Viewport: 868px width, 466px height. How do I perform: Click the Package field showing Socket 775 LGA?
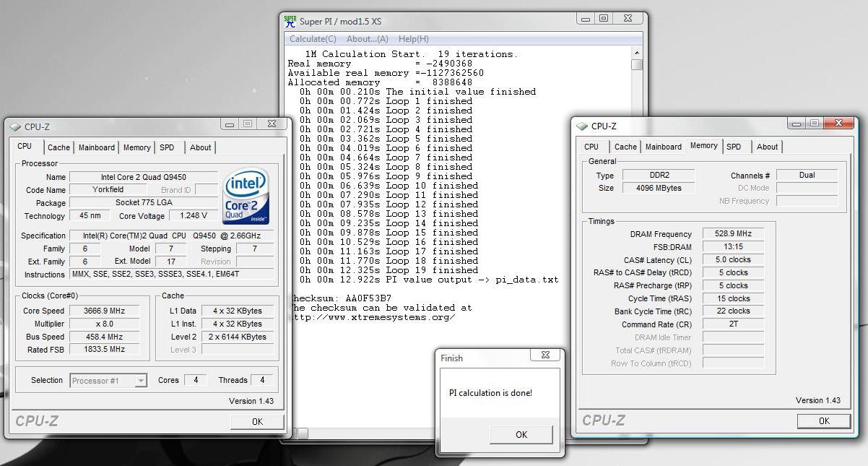142,203
